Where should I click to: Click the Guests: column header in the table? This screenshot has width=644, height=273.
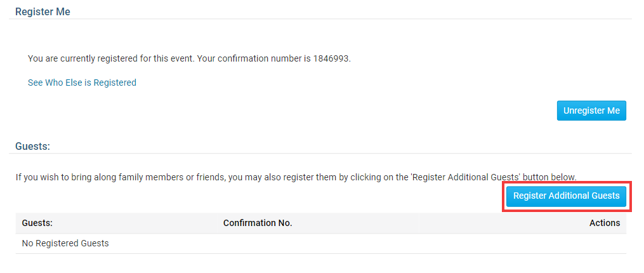tap(37, 223)
